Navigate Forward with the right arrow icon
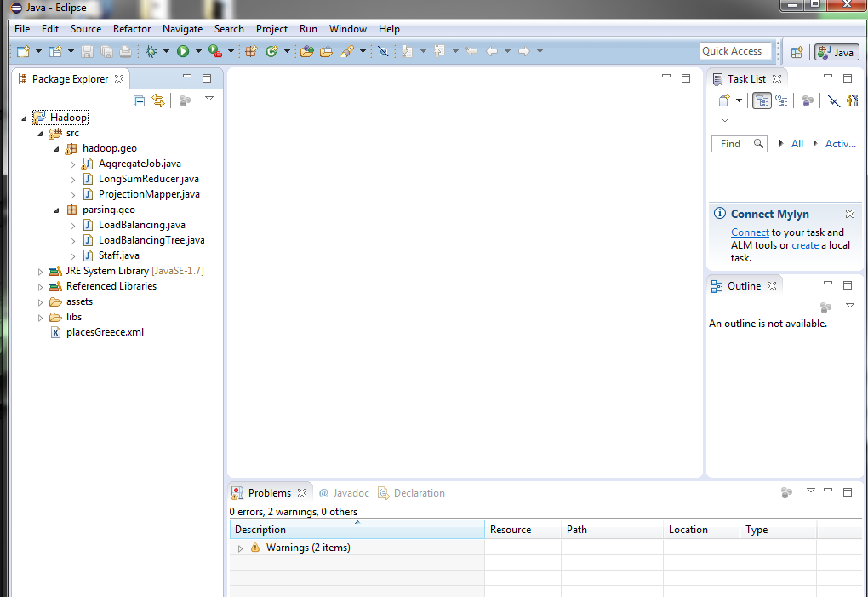 coord(523,51)
